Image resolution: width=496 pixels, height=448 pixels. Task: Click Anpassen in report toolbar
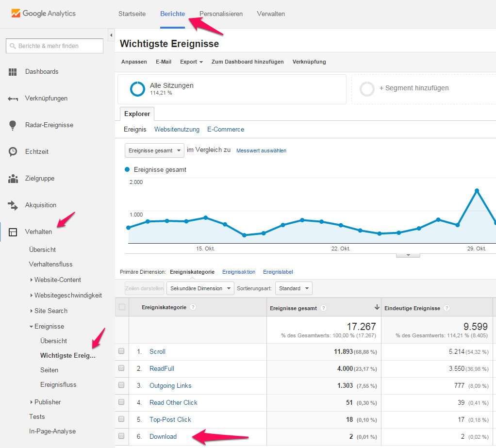[x=134, y=62]
